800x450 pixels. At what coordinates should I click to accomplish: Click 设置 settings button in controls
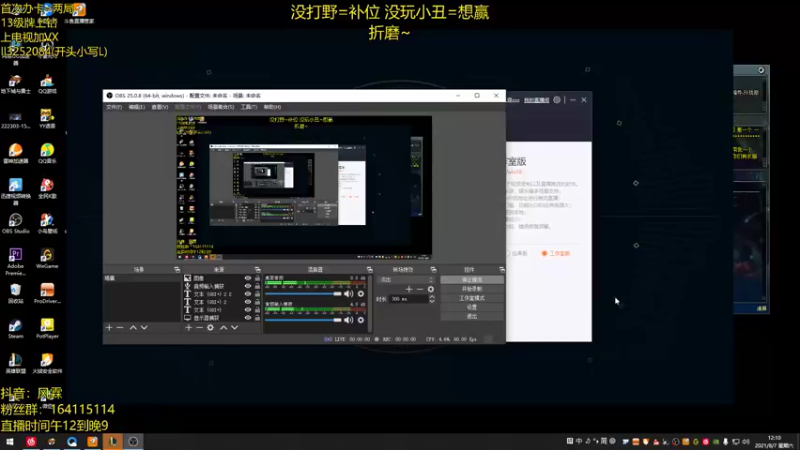(472, 307)
